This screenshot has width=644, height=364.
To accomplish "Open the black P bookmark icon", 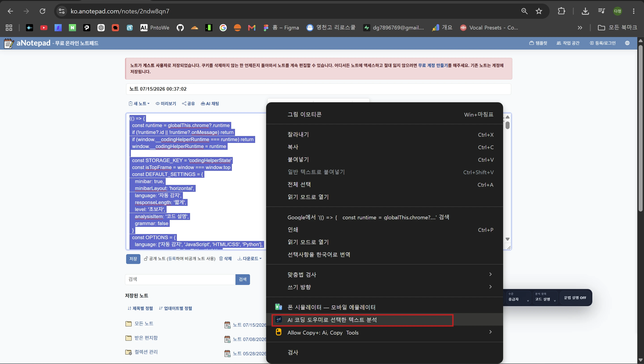I will coord(87,28).
